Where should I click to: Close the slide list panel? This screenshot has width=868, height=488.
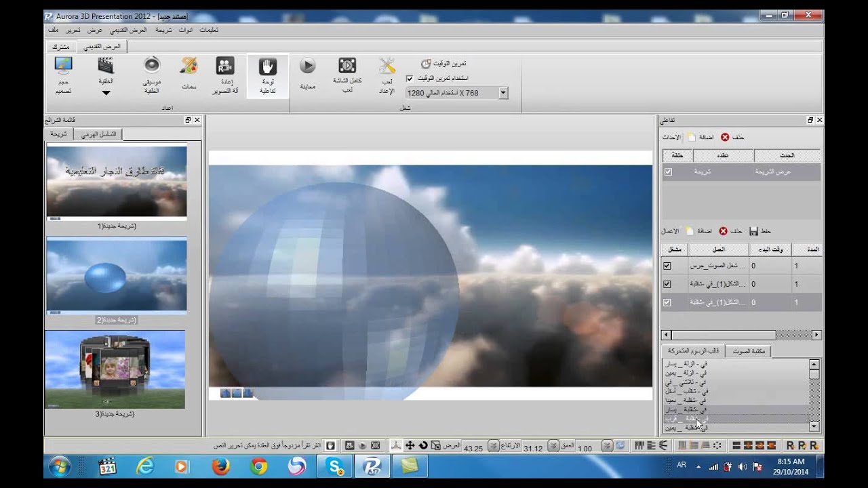point(197,120)
